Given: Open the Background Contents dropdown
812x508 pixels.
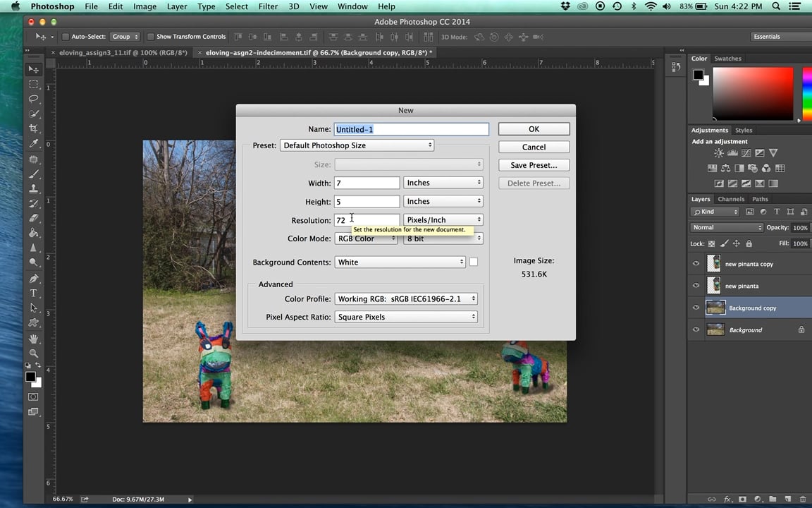Looking at the screenshot, I should (400, 262).
